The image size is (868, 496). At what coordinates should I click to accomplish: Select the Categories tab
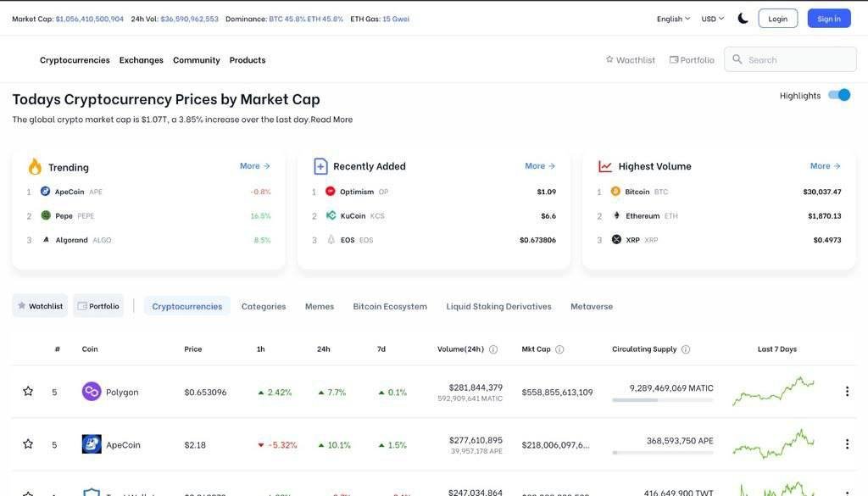264,306
